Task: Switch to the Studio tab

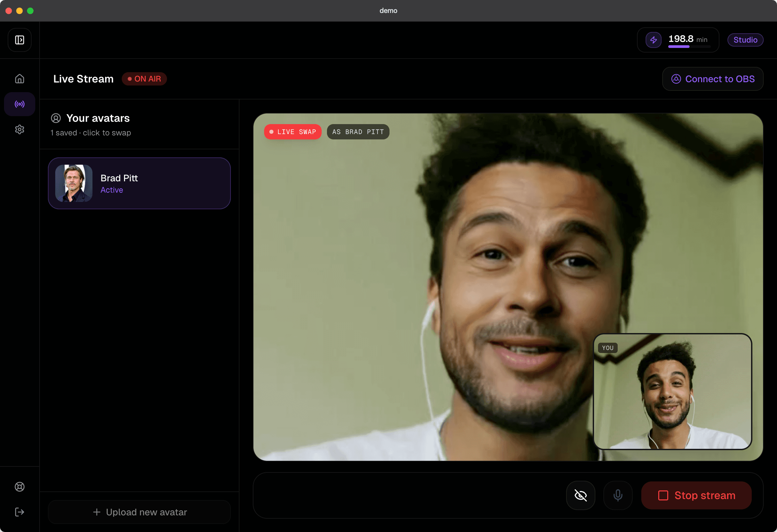Action: pyautogui.click(x=745, y=40)
